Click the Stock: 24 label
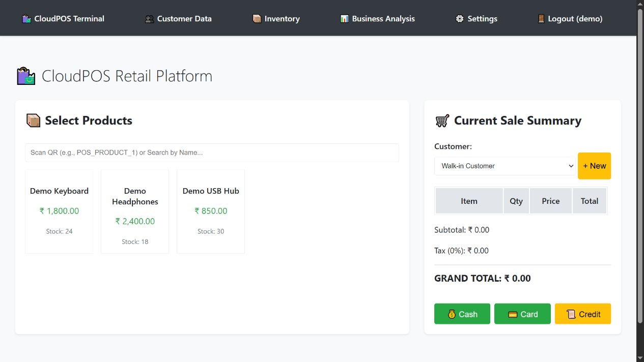Viewport: 644px width, 362px height. pyautogui.click(x=59, y=231)
